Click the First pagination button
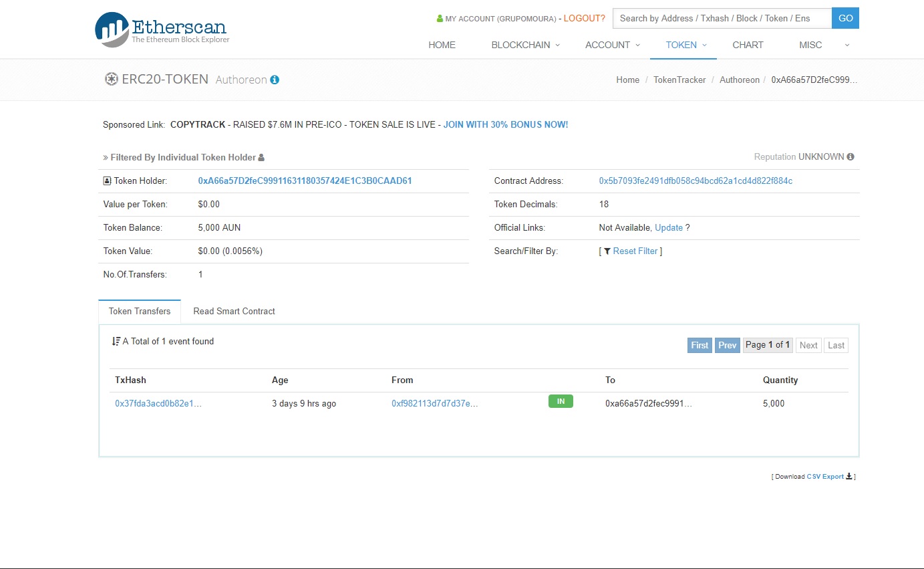Screen dimensions: 924x569 700,345
